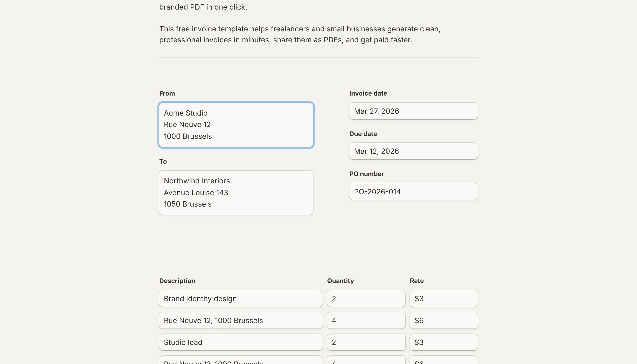Click the paragraph starting 'This free invoice template'
Viewport: 637px width, 364px height.
point(300,34)
